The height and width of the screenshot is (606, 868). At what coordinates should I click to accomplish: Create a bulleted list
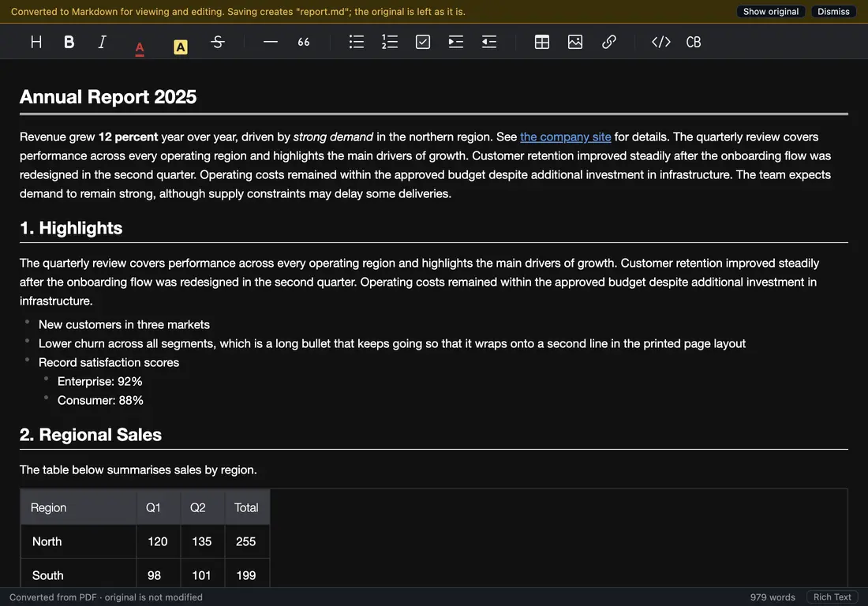357,42
